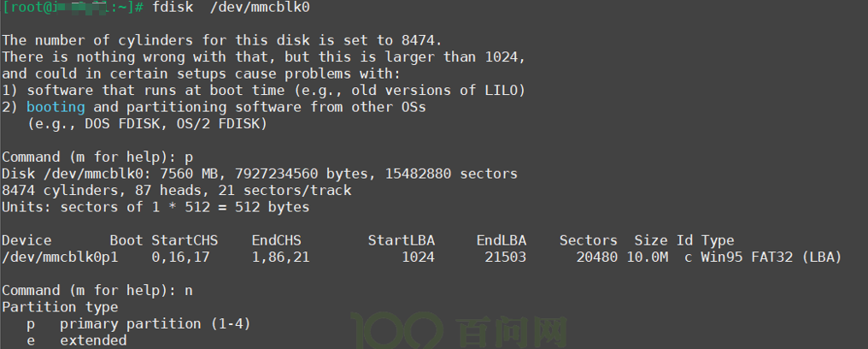868x349 pixels.
Task: Click the '10.0M' size value
Action: [x=648, y=257]
